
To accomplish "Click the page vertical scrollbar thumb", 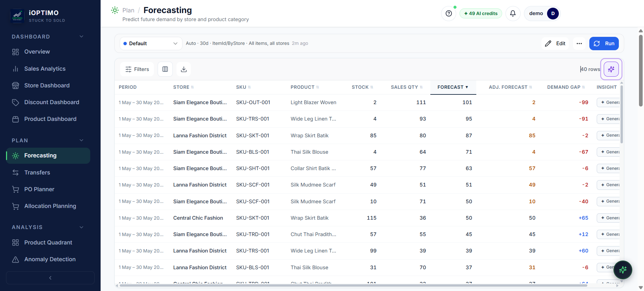I will [641, 70].
